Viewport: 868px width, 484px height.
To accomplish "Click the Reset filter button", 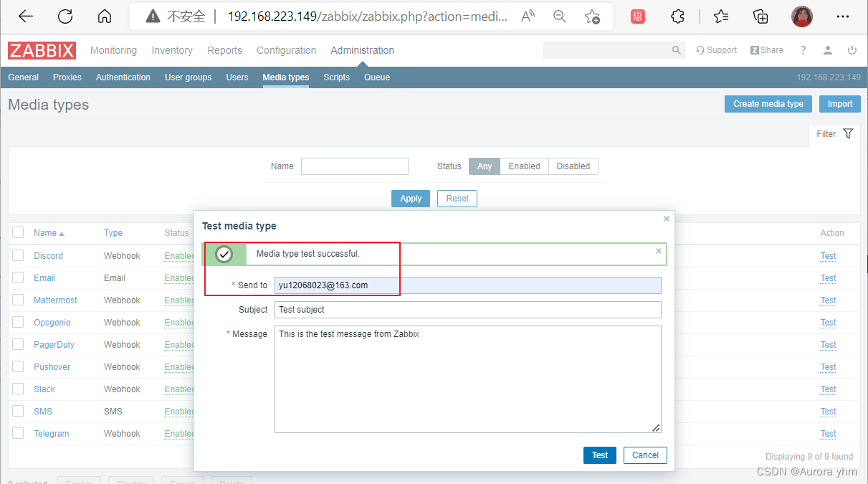I will [457, 199].
